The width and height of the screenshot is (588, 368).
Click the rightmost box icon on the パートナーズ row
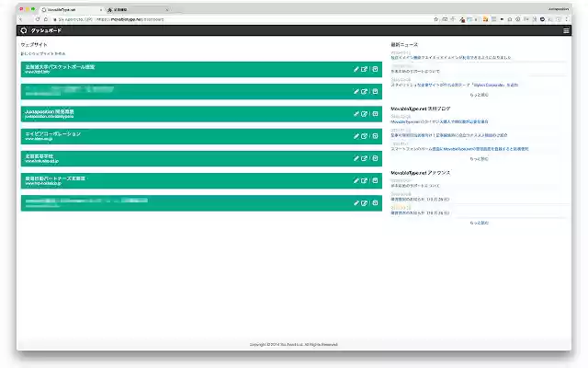pyautogui.click(x=375, y=180)
